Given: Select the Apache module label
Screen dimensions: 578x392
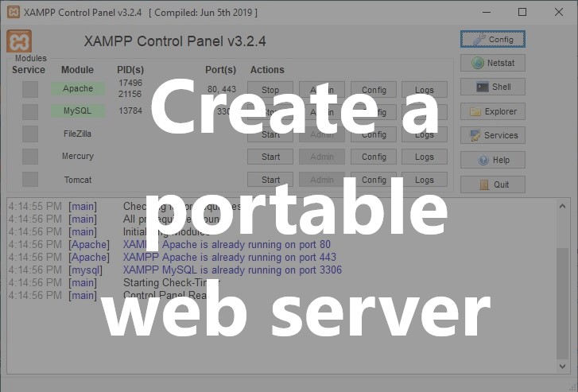Looking at the screenshot, I should click(x=77, y=88).
